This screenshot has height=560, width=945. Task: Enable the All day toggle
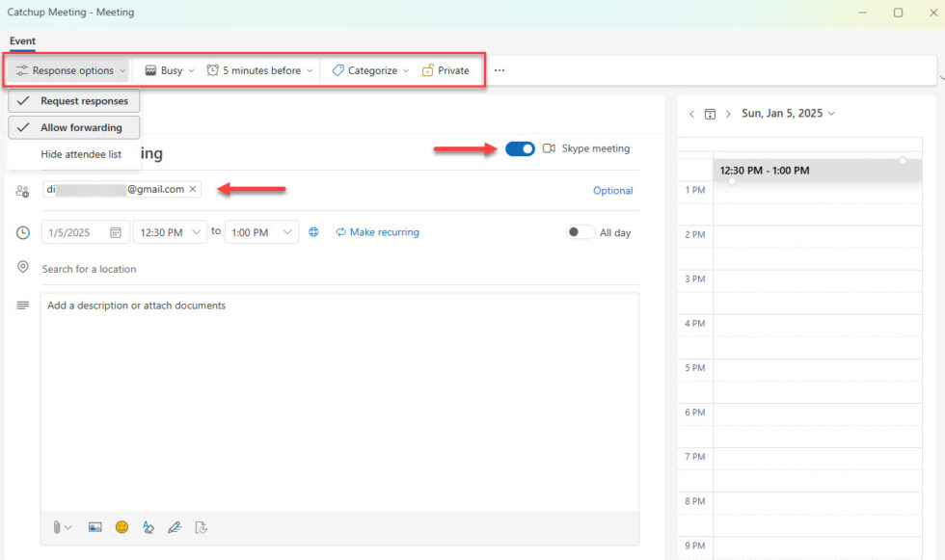pyautogui.click(x=580, y=232)
